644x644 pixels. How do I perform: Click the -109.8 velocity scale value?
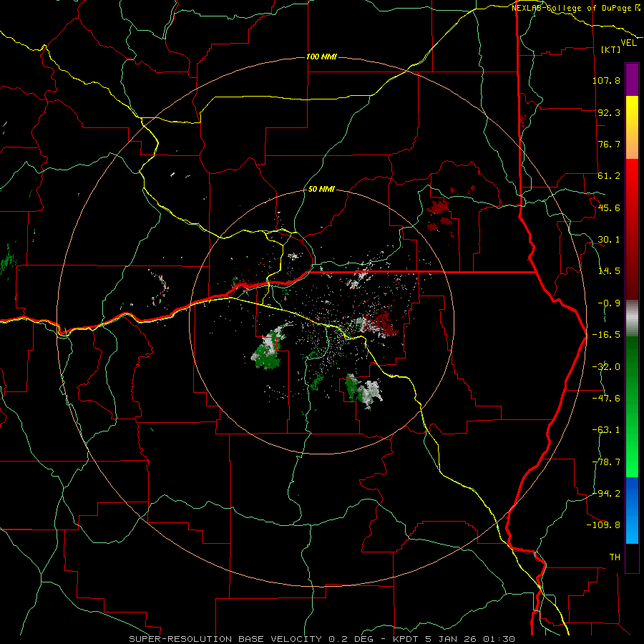(x=603, y=525)
